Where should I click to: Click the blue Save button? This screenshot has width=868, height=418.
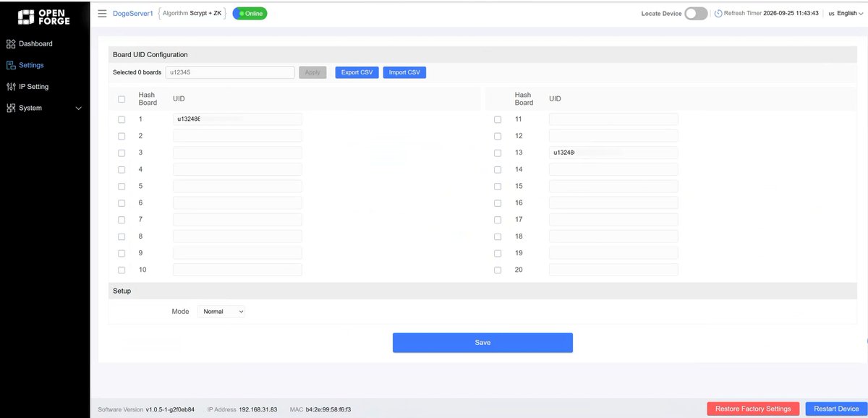pyautogui.click(x=482, y=343)
